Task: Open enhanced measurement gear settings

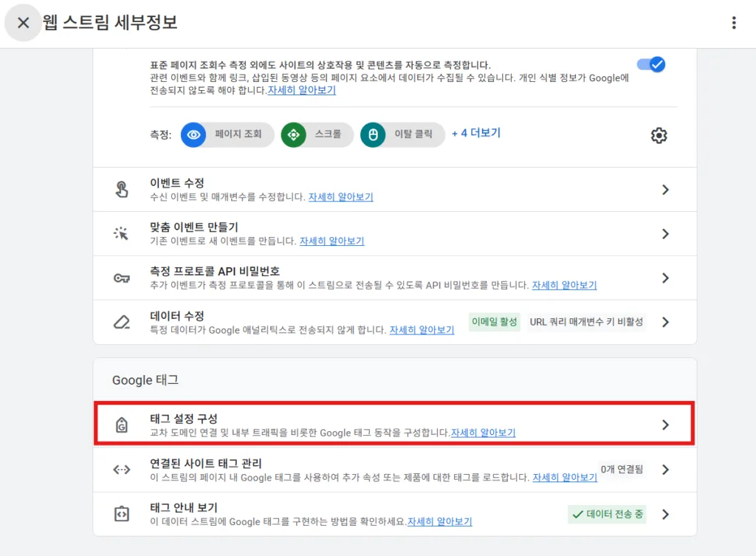Action: click(659, 136)
